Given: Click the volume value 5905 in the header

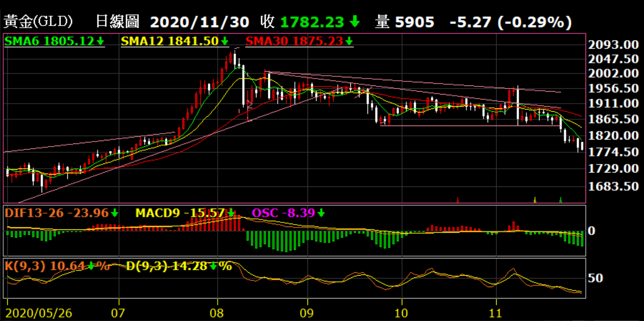Looking at the screenshot, I should pyautogui.click(x=414, y=22).
